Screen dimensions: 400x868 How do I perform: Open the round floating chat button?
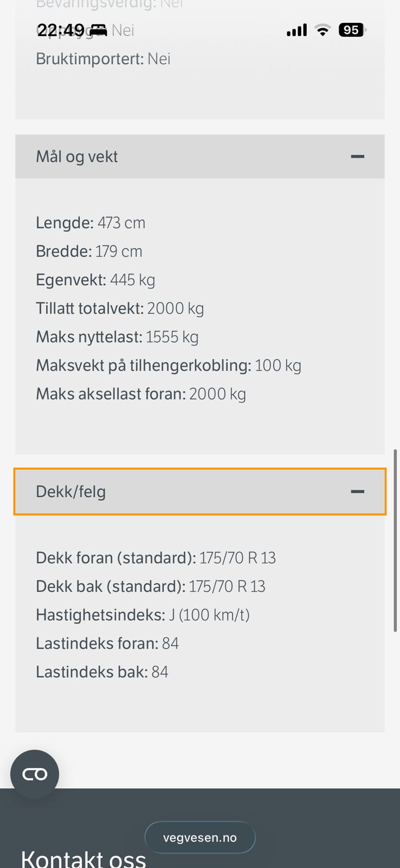[x=35, y=774]
